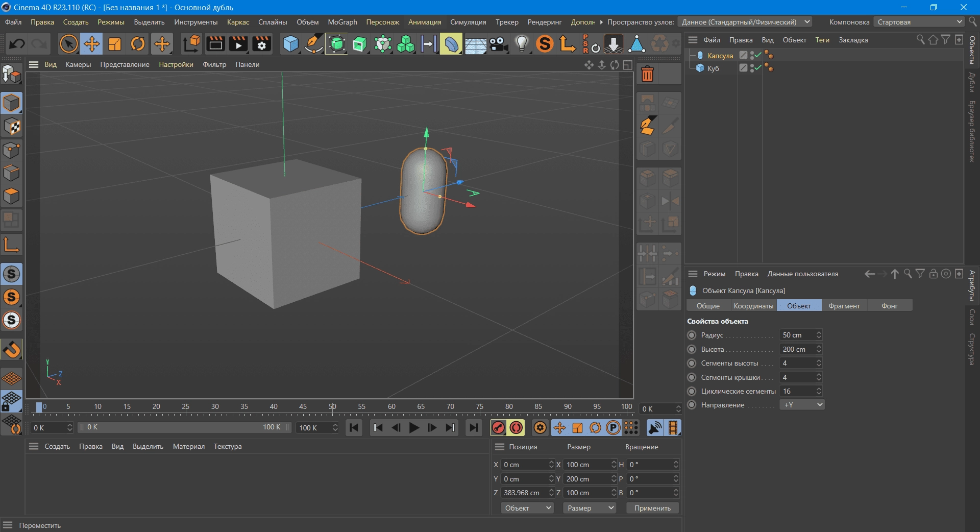Image resolution: width=980 pixels, height=532 pixels.
Task: Go to the end of animation
Action: tap(474, 428)
